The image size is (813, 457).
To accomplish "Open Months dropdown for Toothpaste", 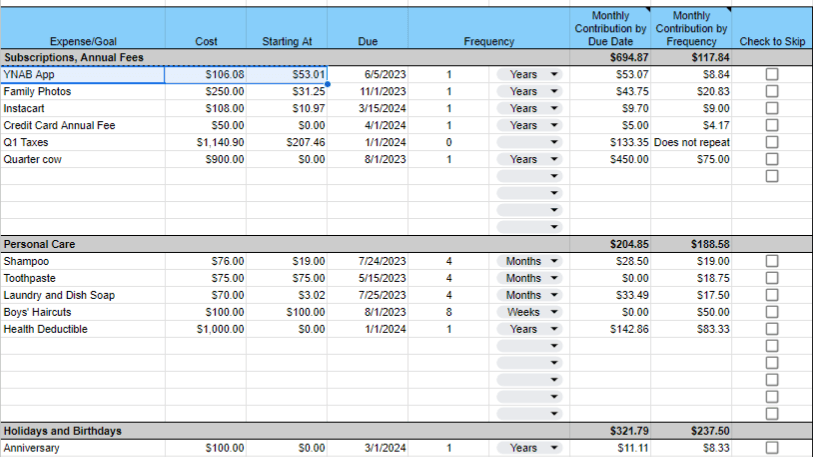I will click(529, 278).
